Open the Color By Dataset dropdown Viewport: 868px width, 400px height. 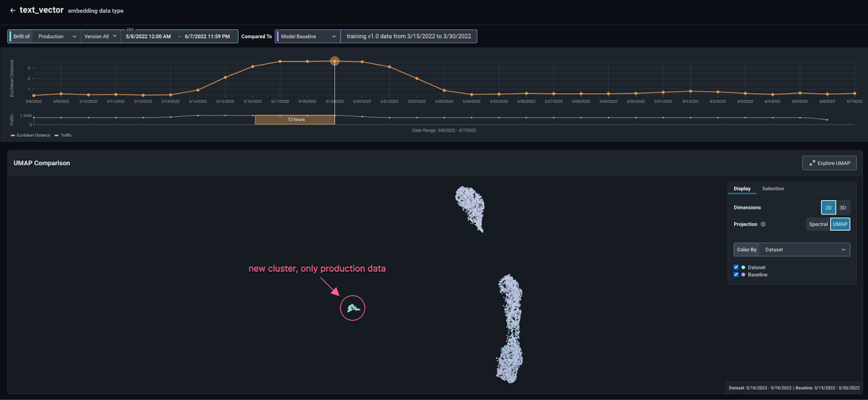(x=792, y=249)
